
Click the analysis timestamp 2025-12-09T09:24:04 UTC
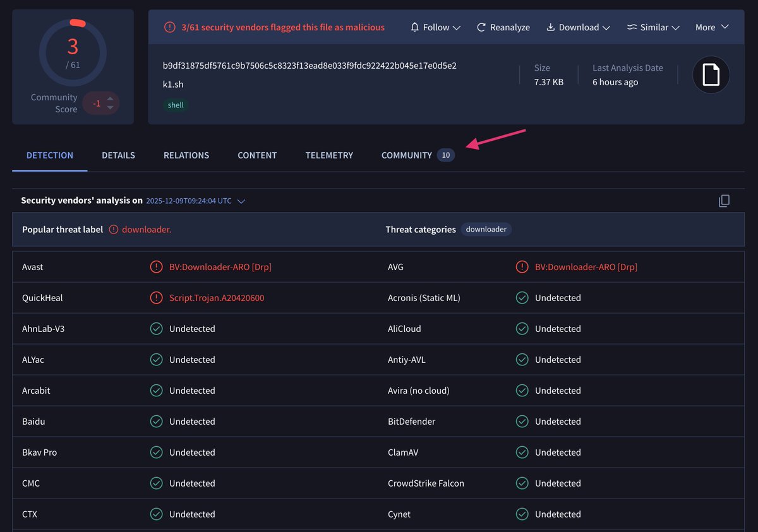[189, 201]
